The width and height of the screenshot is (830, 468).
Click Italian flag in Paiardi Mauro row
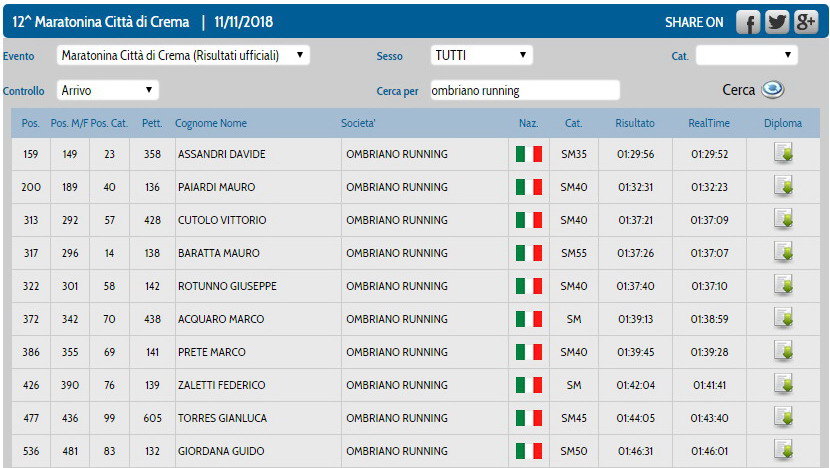click(529, 187)
